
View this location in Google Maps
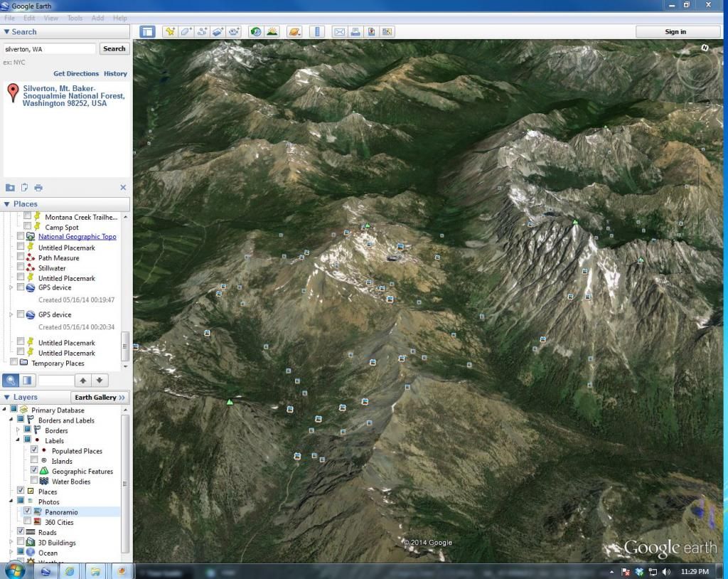(x=387, y=31)
